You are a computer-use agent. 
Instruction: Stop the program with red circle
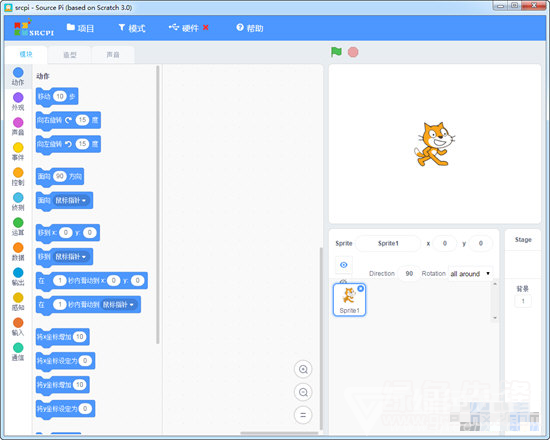(x=353, y=52)
